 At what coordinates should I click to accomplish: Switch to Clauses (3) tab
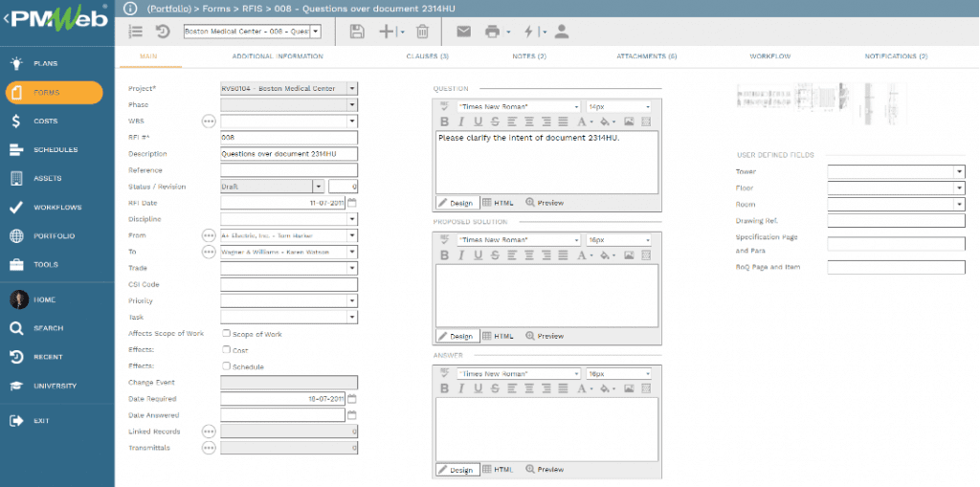click(x=428, y=56)
